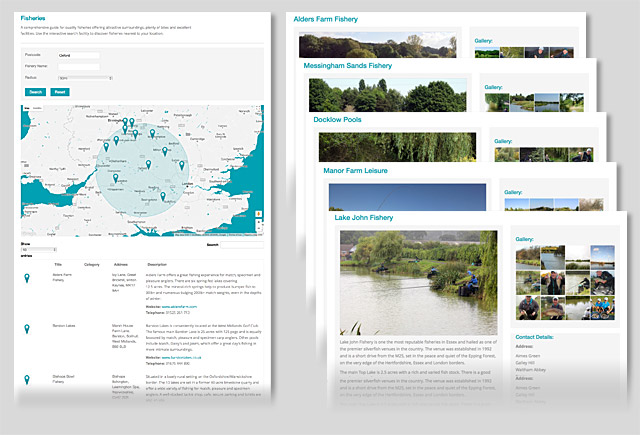Click the pin icon in the Alders Farm Fishery row
The image size is (640, 435).
[x=27, y=278]
